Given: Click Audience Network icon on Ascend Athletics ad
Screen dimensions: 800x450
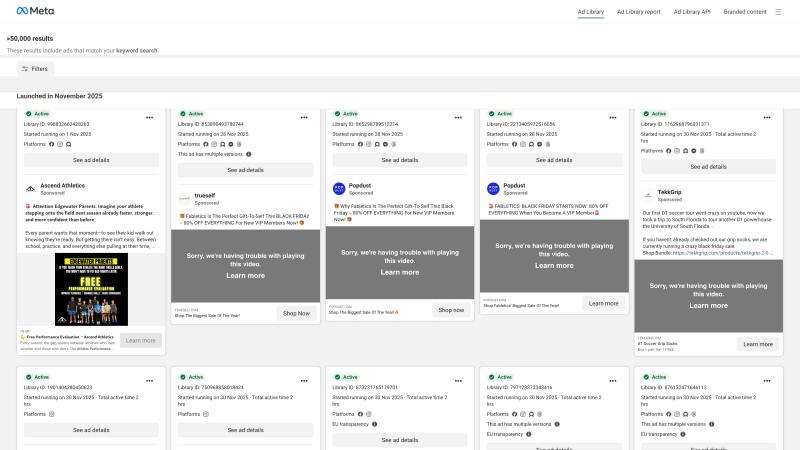Looking at the screenshot, I should (x=68, y=144).
